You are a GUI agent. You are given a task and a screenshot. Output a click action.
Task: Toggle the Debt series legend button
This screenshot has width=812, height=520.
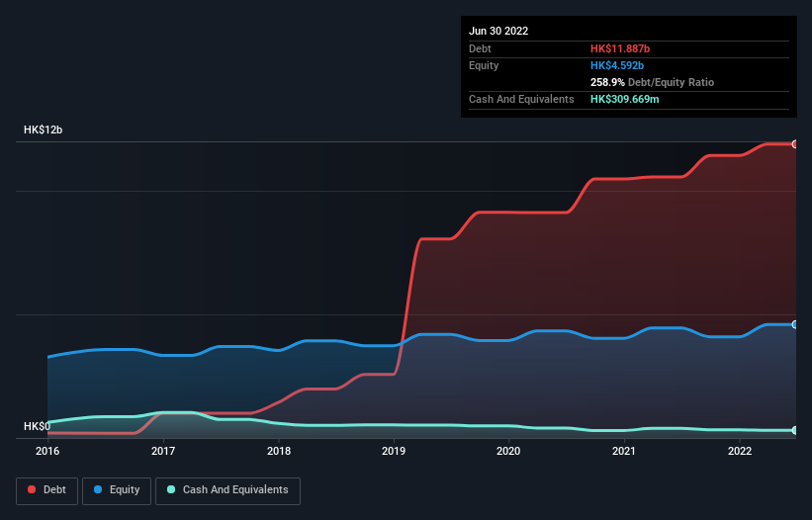click(46, 490)
